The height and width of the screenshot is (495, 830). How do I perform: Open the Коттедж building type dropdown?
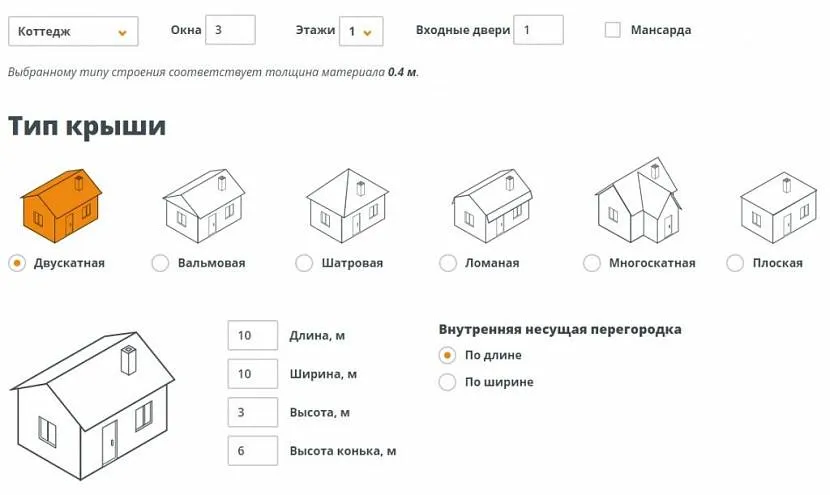tap(73, 31)
